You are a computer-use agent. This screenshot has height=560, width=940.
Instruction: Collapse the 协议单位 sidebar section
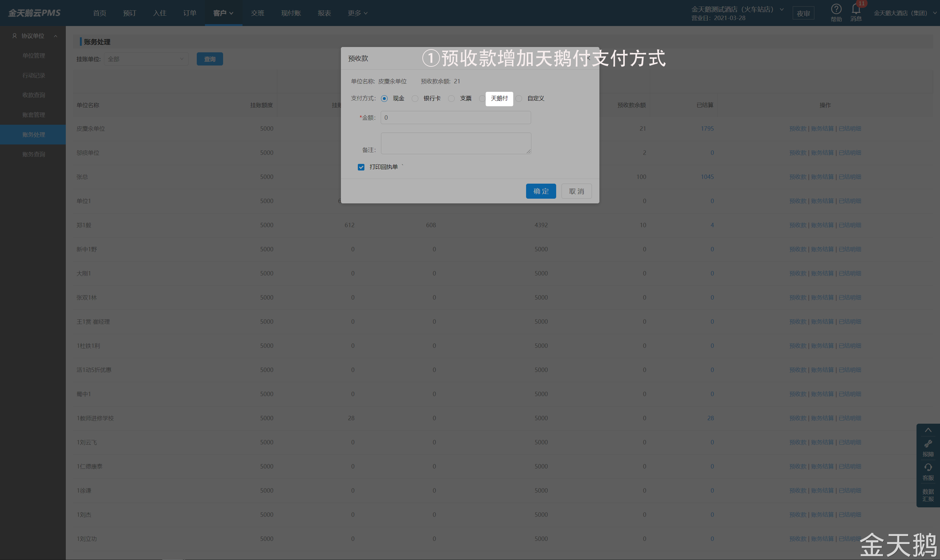click(55, 36)
